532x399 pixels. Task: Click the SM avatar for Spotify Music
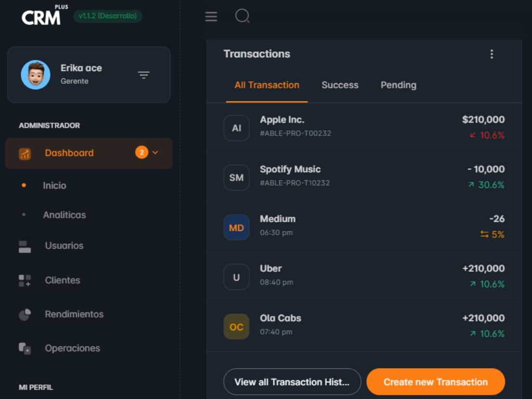coord(236,178)
